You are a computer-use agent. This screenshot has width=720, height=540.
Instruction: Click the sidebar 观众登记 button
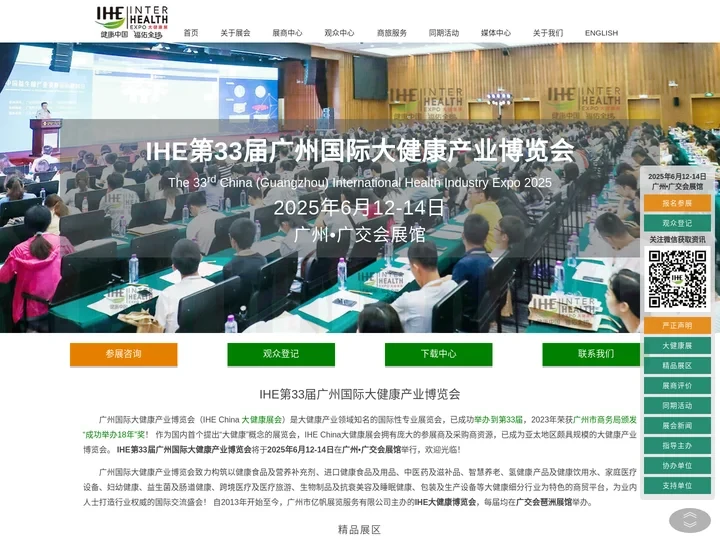pos(677,223)
